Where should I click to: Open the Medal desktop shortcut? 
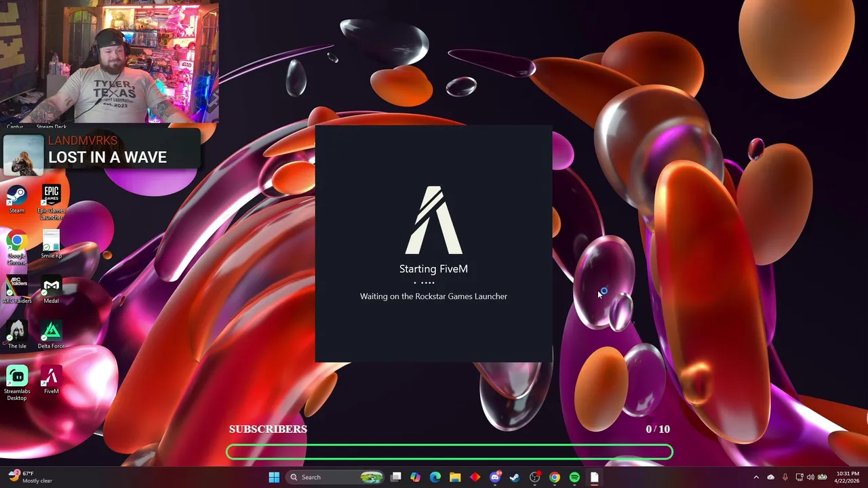(x=51, y=289)
